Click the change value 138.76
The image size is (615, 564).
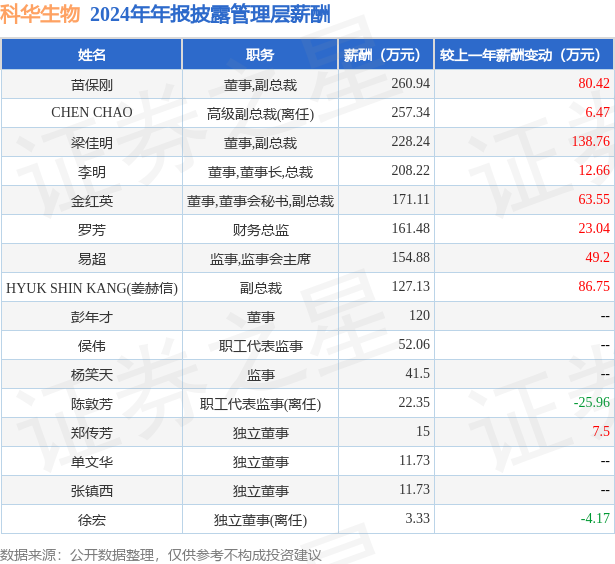591,141
